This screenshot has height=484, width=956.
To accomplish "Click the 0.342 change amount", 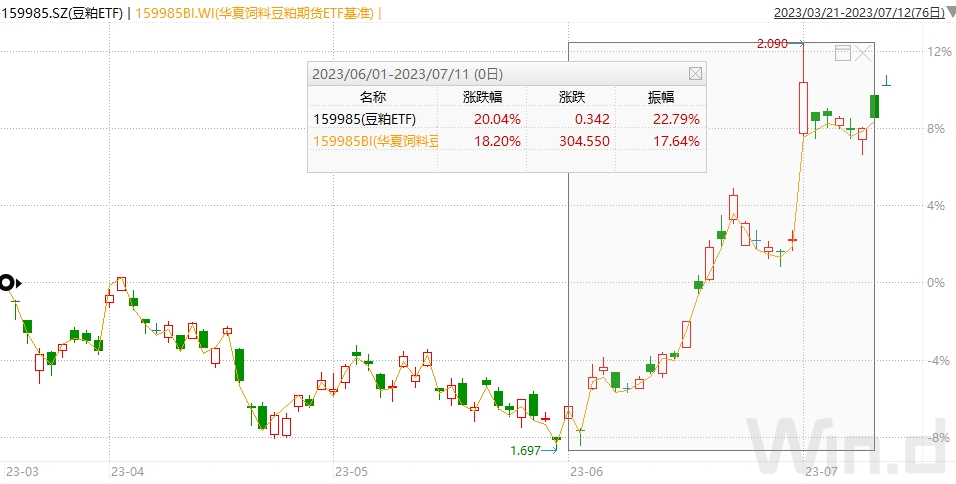I will point(592,119).
